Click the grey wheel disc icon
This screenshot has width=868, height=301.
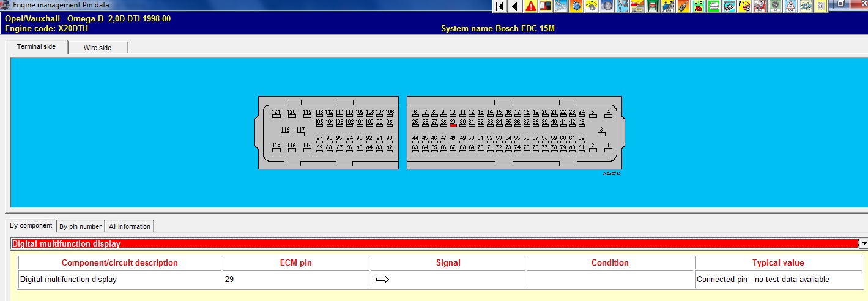click(x=606, y=6)
